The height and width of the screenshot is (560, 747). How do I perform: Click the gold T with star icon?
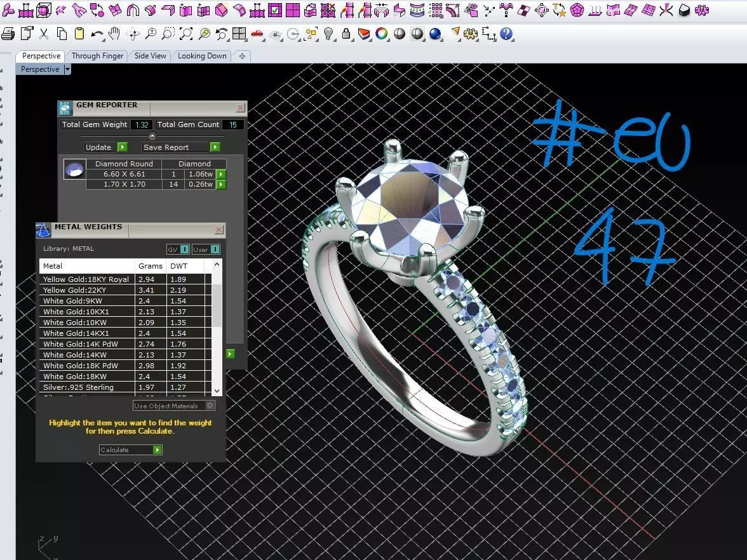(x=560, y=10)
